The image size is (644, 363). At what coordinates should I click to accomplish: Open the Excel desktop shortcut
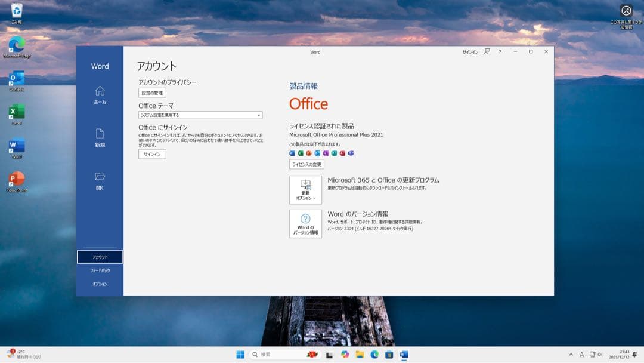17,112
